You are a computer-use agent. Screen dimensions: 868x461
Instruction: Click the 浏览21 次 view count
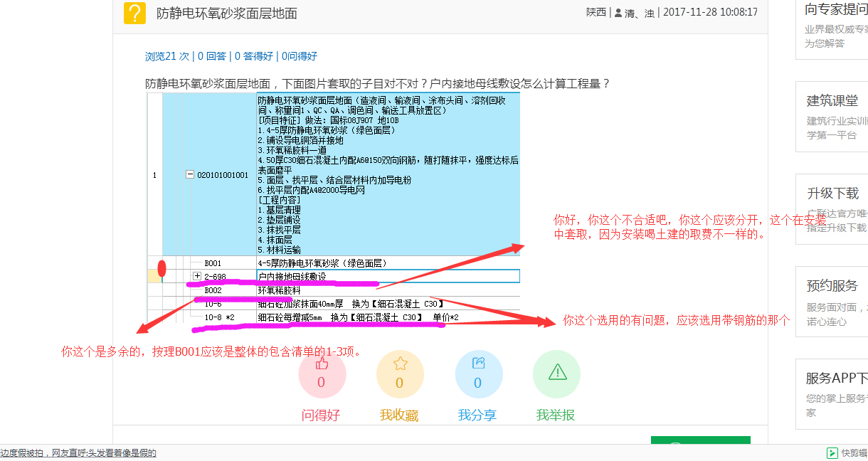point(167,56)
